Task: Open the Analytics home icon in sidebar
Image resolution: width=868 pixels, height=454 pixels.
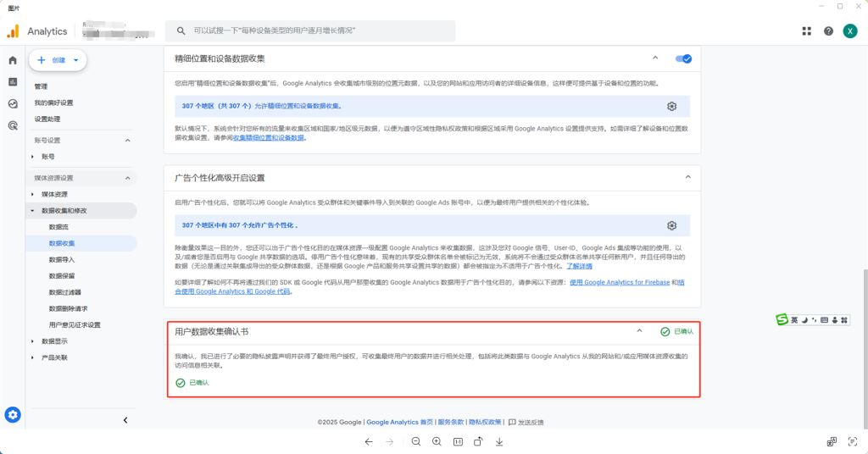Action: (13, 60)
